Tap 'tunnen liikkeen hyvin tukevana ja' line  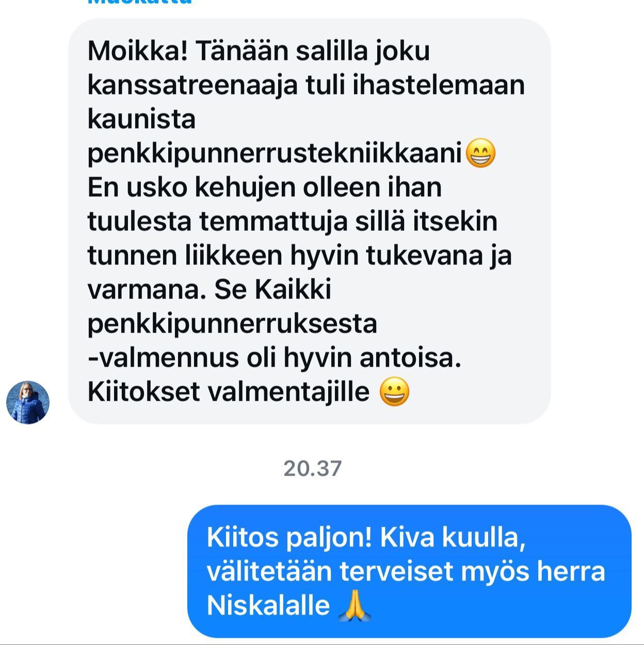coord(300,256)
